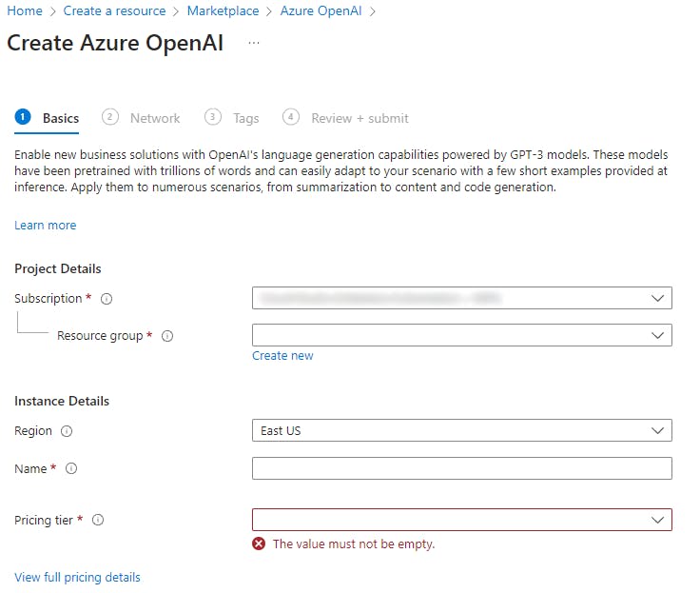Open the Pricing tier dropdown
Viewport: 700px width, 593px height.
[x=462, y=520]
